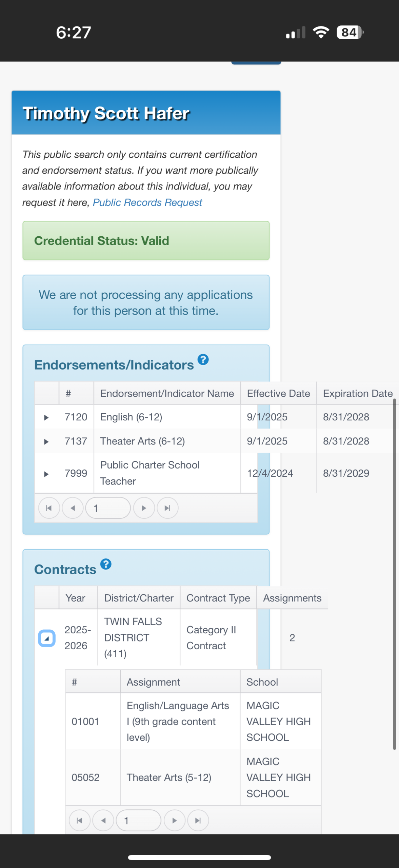Go to last page of endorsements table
The height and width of the screenshot is (868, 399).
tap(167, 508)
